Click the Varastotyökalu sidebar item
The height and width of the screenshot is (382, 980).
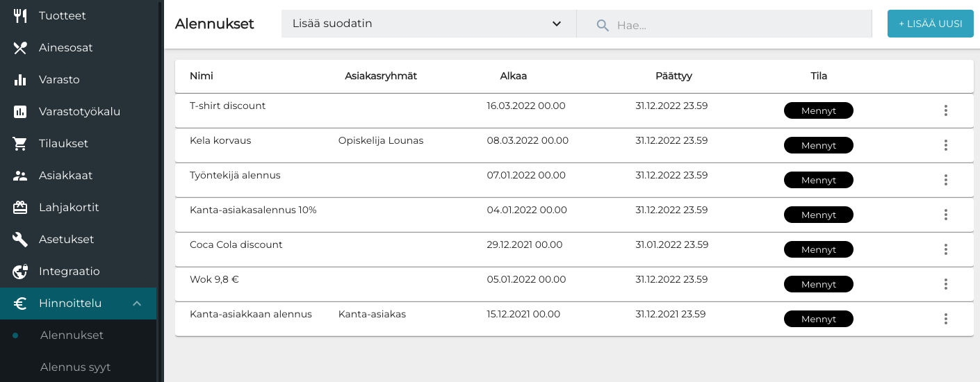[x=79, y=112]
